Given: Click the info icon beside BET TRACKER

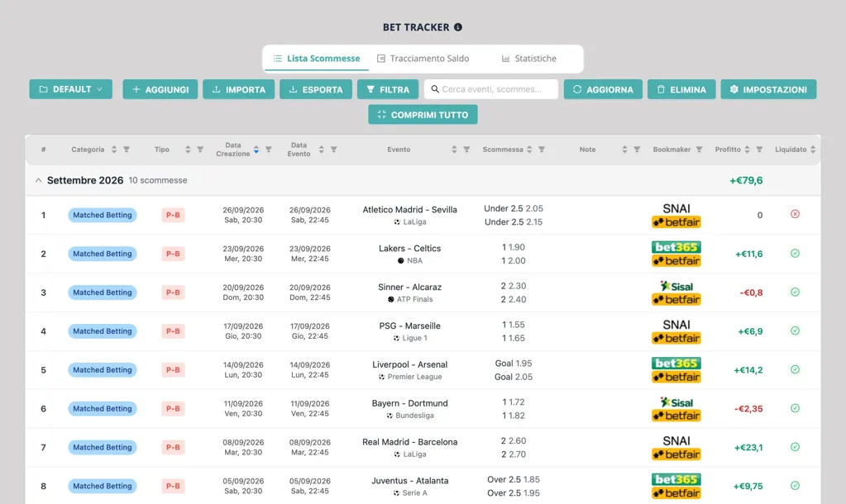Looking at the screenshot, I should click(458, 27).
